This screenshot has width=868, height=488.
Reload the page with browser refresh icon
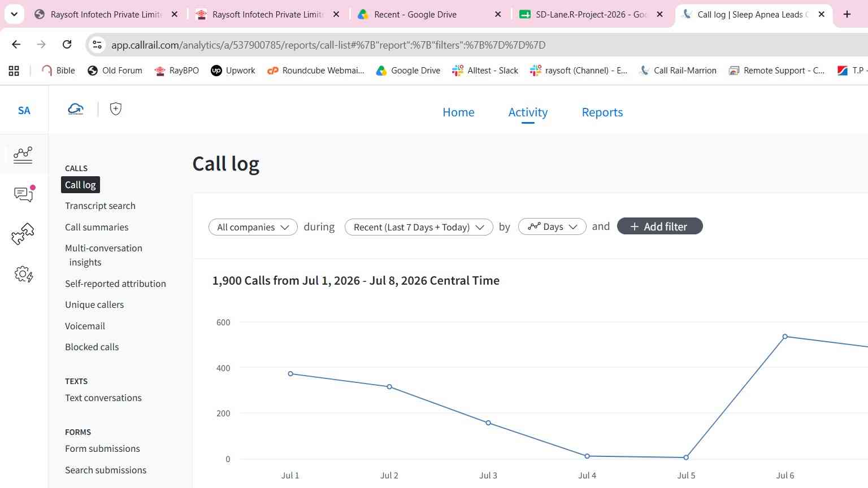(x=67, y=45)
